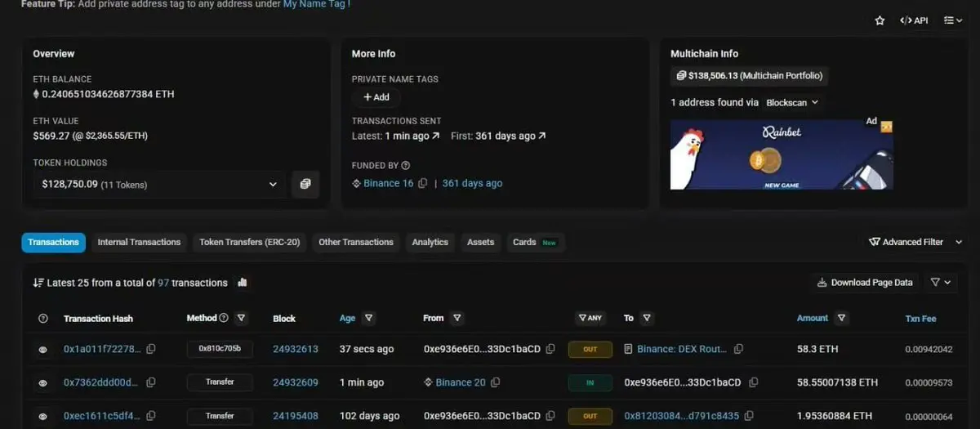The image size is (980, 429).
Task: Toggle Age column time format
Action: tap(348, 318)
